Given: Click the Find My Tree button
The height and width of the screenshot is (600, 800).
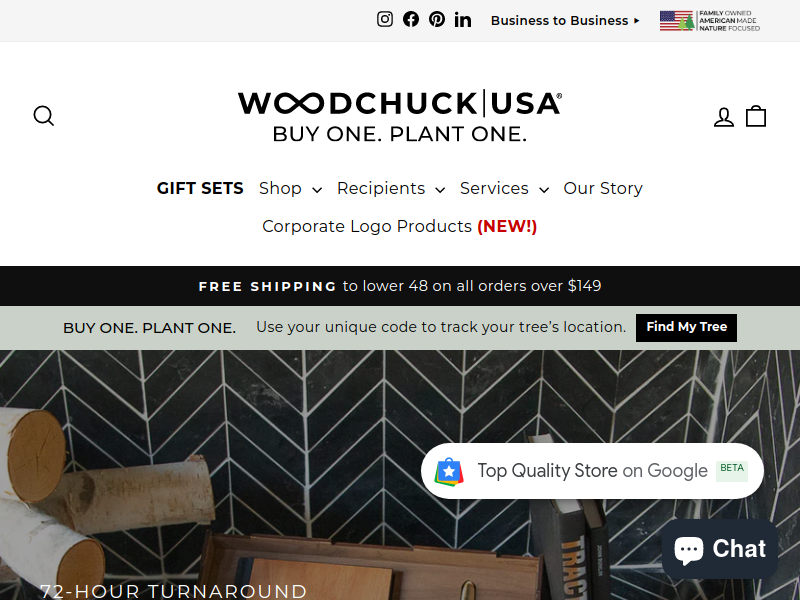Looking at the screenshot, I should [686, 327].
